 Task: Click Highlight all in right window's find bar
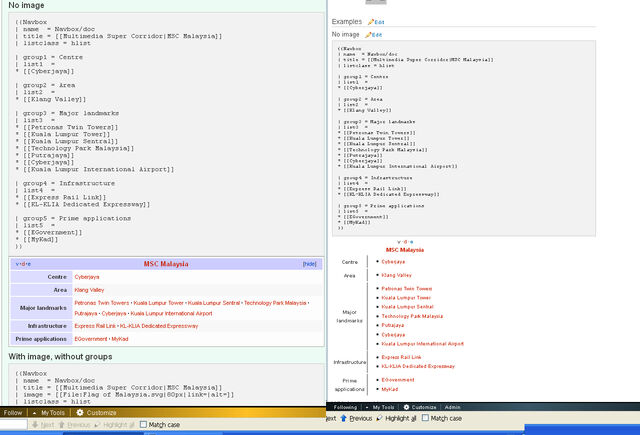tap(396, 418)
